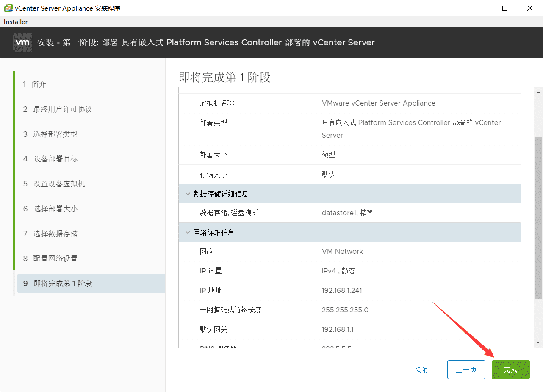Click the vertical scrollbar thumb
This screenshot has width=543, height=392.
[x=538, y=218]
